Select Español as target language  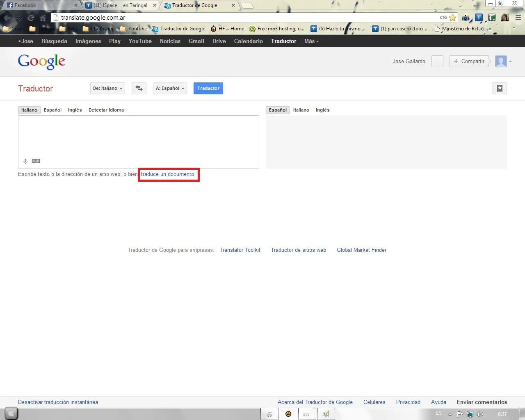[x=278, y=110]
